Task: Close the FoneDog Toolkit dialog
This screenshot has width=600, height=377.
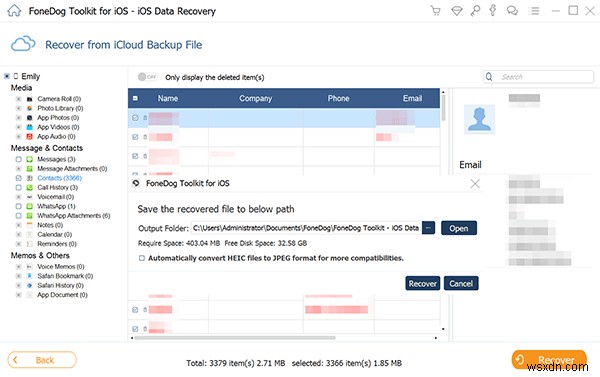Action: coord(475,184)
